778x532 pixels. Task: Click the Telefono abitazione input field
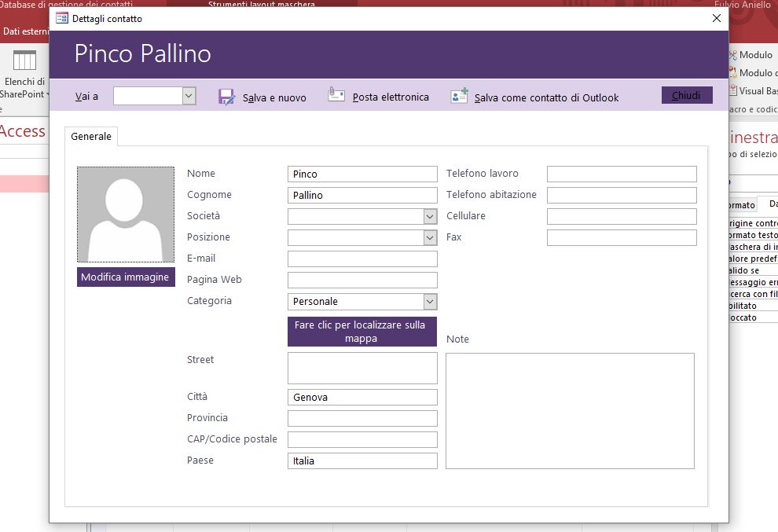click(x=622, y=195)
